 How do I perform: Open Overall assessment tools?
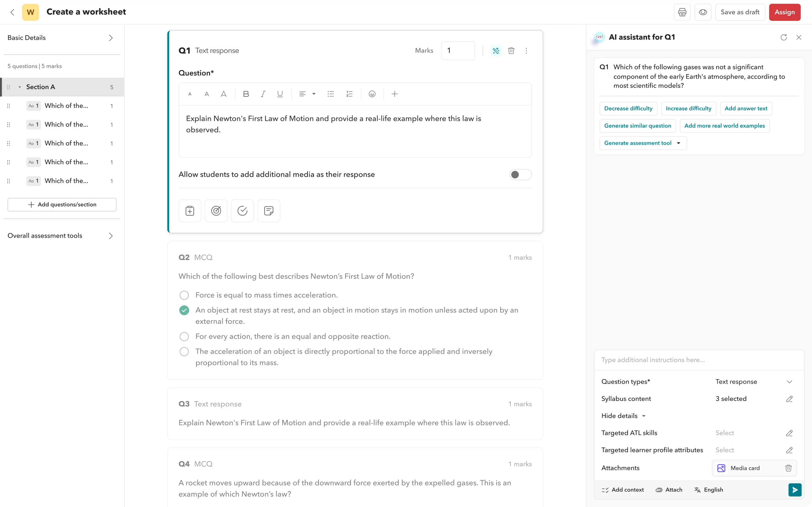(x=62, y=236)
